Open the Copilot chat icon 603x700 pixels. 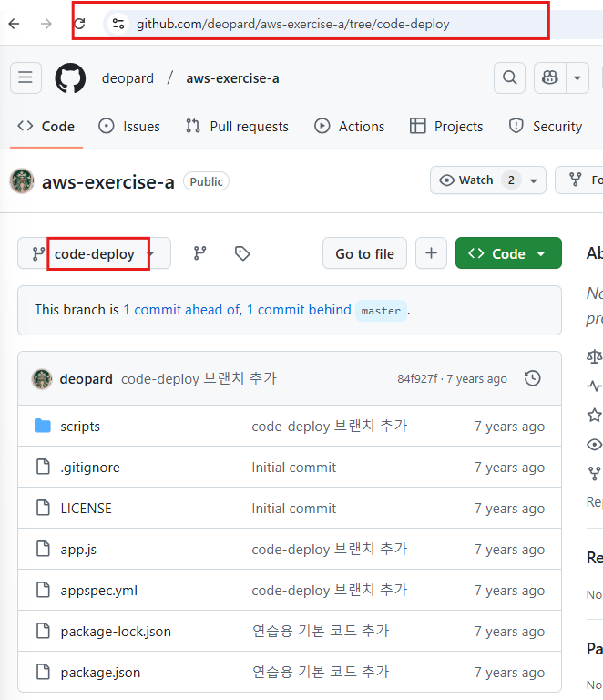(x=550, y=78)
